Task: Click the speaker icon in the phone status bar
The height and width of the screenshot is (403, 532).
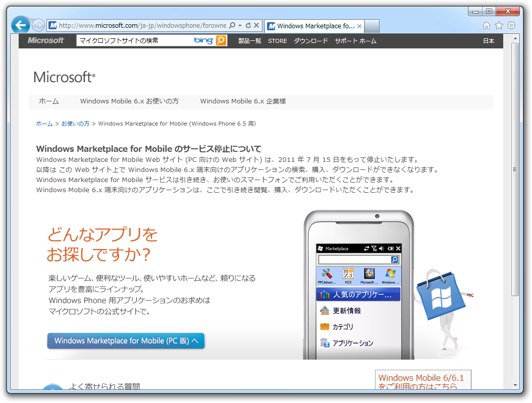Action: tap(381, 248)
